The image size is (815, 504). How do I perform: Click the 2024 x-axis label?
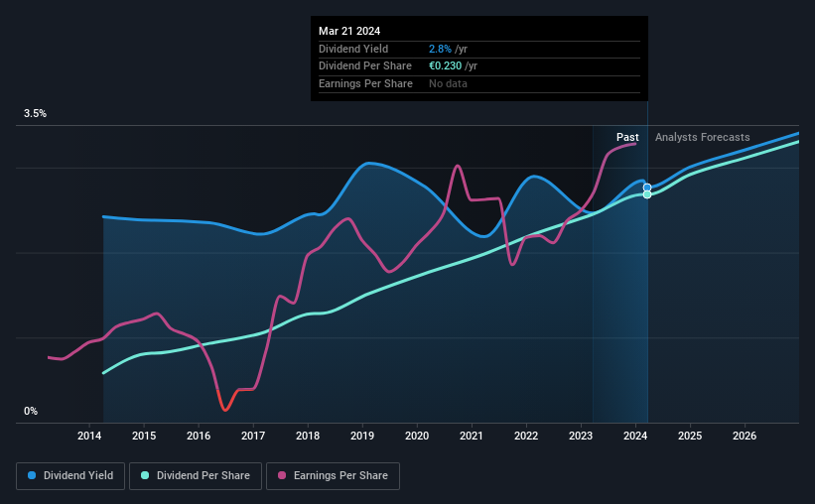[x=635, y=436]
